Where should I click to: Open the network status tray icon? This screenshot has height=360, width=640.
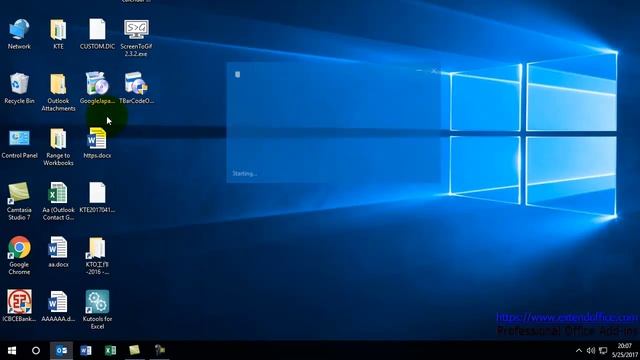(x=603, y=351)
